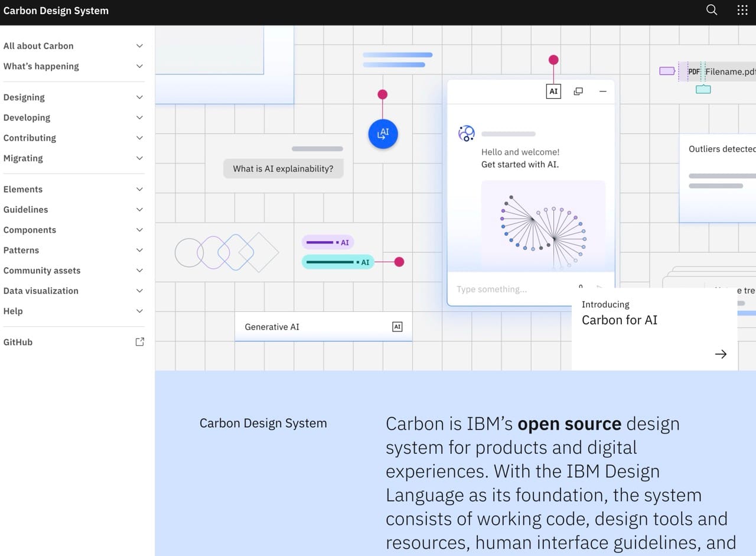Expand the Designing chevron

click(139, 97)
